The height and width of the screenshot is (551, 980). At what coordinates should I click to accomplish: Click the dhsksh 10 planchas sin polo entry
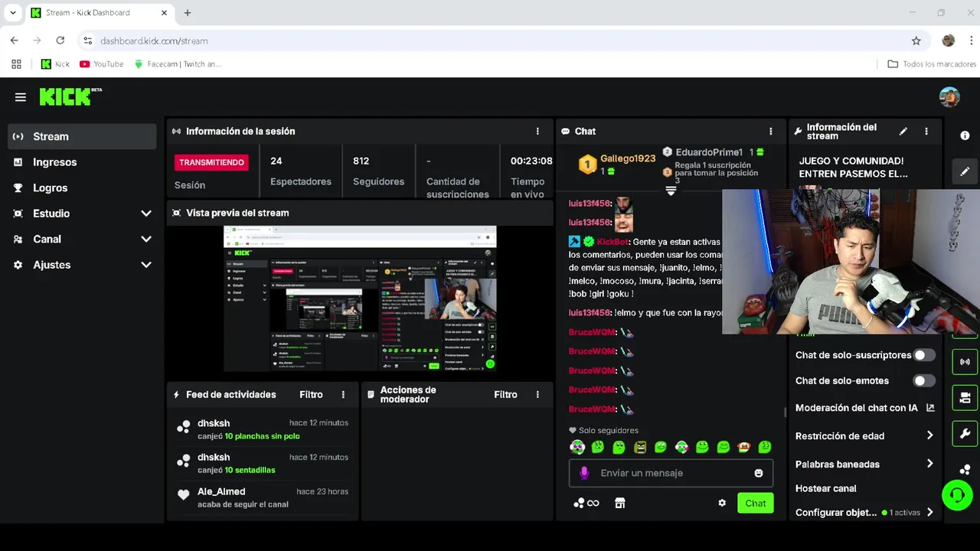[262, 429]
